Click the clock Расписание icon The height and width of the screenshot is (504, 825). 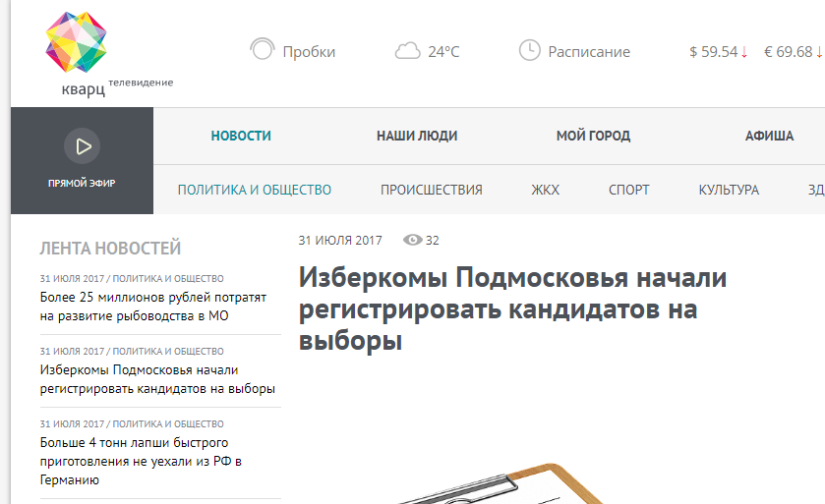[x=529, y=50]
